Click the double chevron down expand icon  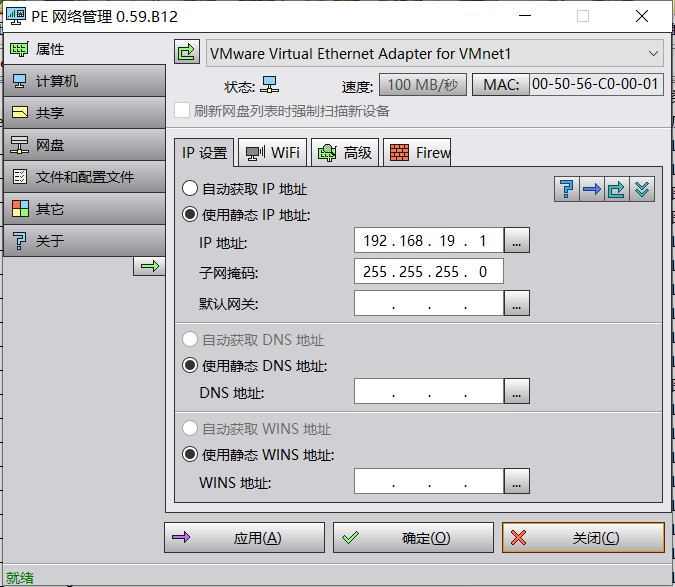point(642,189)
